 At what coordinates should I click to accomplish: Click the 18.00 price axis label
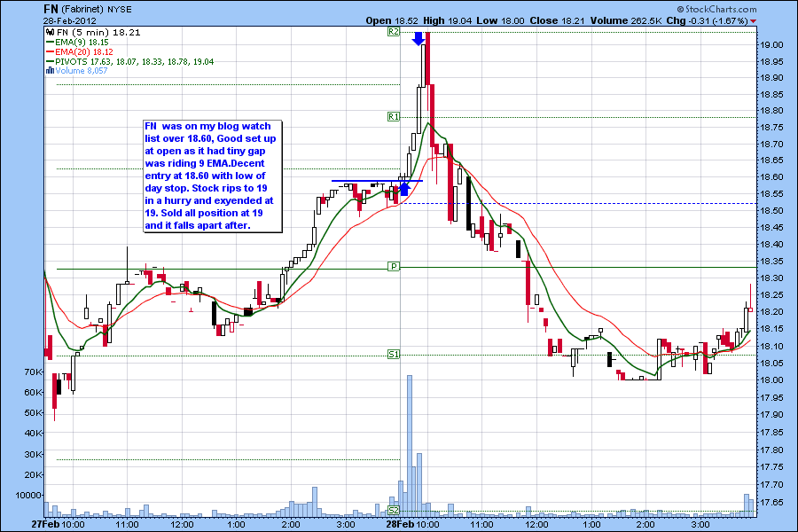point(772,379)
